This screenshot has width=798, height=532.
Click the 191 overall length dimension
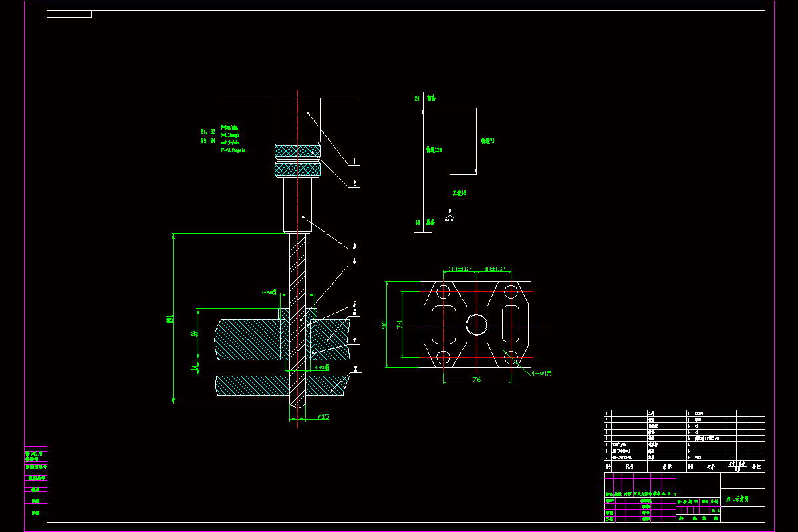pyautogui.click(x=170, y=319)
